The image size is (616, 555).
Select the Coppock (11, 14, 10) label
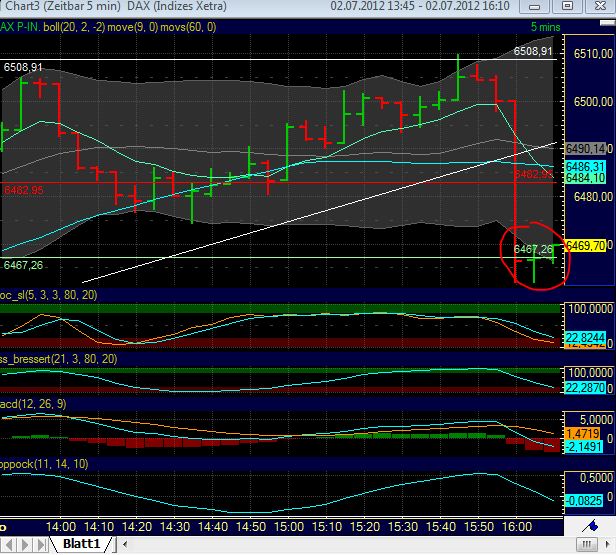[x=44, y=464]
